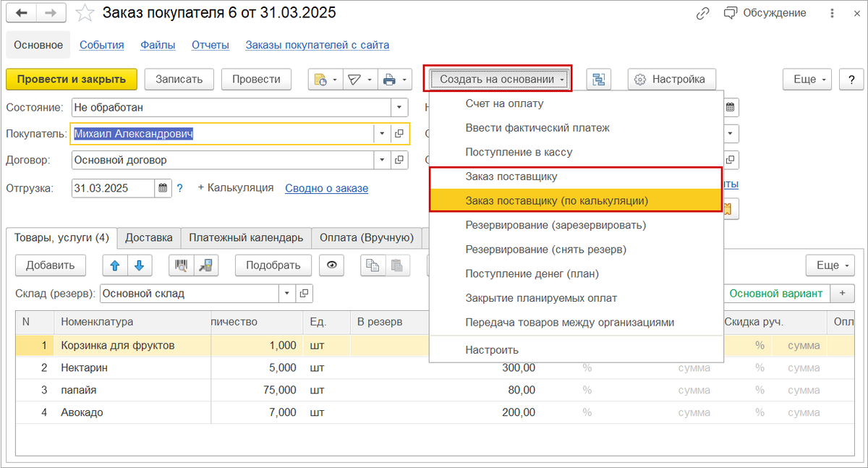Toggle the eye visibility button in table toolbar
The image size is (868, 468).
point(332,265)
